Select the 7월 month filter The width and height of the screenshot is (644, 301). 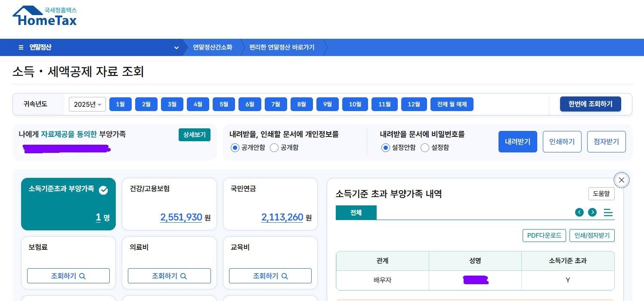click(276, 104)
